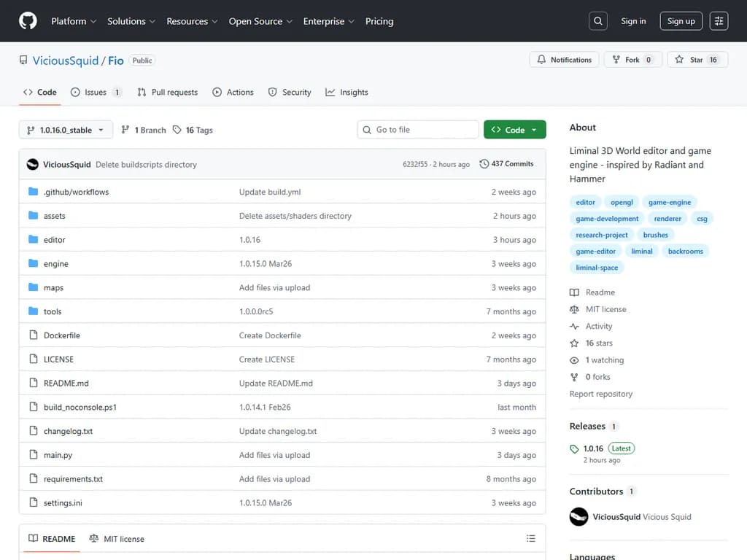Click the appearance settings icon in header
The width and height of the screenshot is (747, 560).
719,21
